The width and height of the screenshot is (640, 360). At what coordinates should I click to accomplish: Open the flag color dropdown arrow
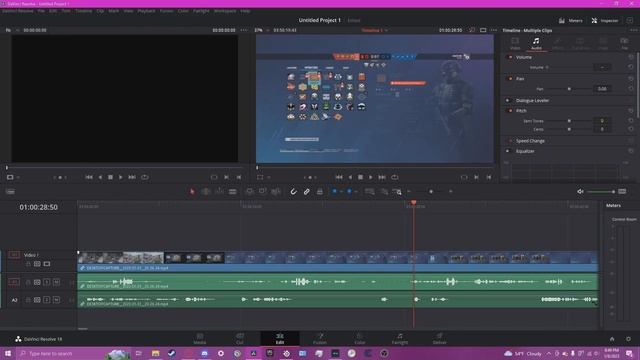coord(341,191)
